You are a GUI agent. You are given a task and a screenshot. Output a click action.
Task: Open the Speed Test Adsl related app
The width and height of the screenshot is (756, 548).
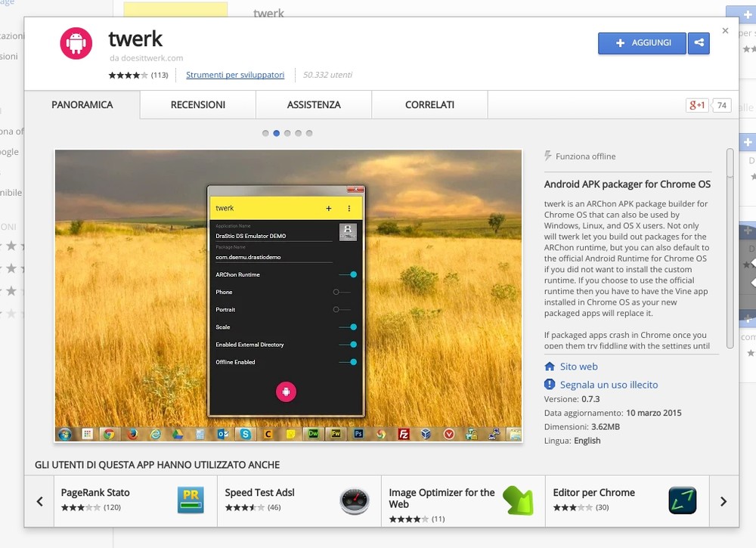pos(299,501)
